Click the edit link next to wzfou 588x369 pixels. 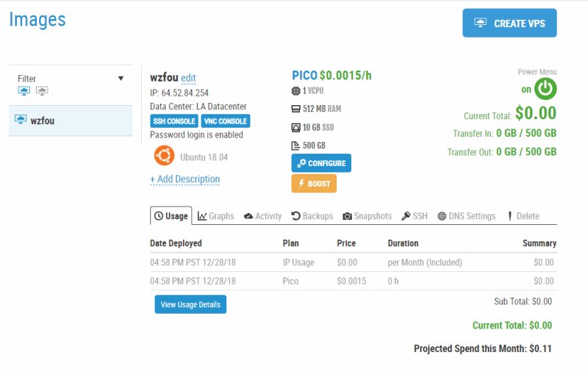pyautogui.click(x=188, y=78)
